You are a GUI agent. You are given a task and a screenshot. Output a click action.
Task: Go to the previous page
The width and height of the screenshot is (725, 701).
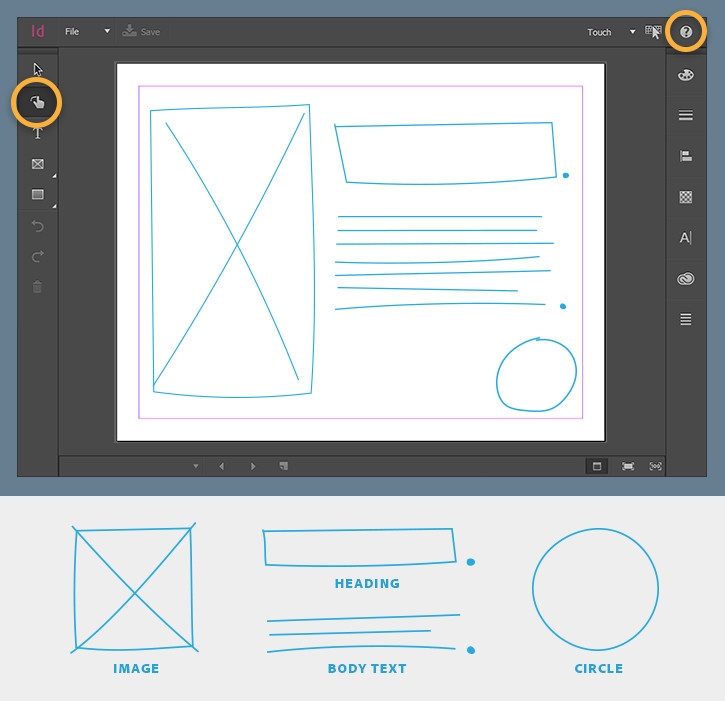click(x=221, y=466)
